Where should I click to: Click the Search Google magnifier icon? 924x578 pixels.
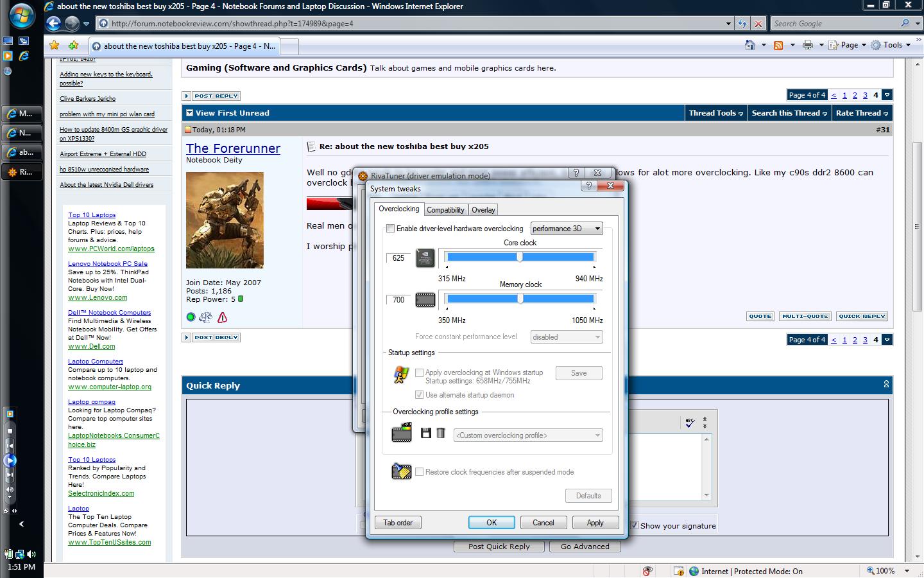point(905,23)
